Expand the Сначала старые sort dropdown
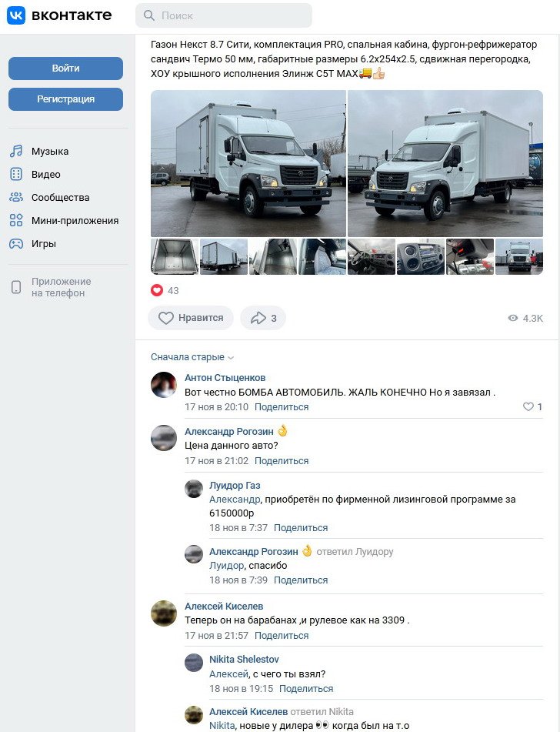The image size is (560, 732). (192, 357)
